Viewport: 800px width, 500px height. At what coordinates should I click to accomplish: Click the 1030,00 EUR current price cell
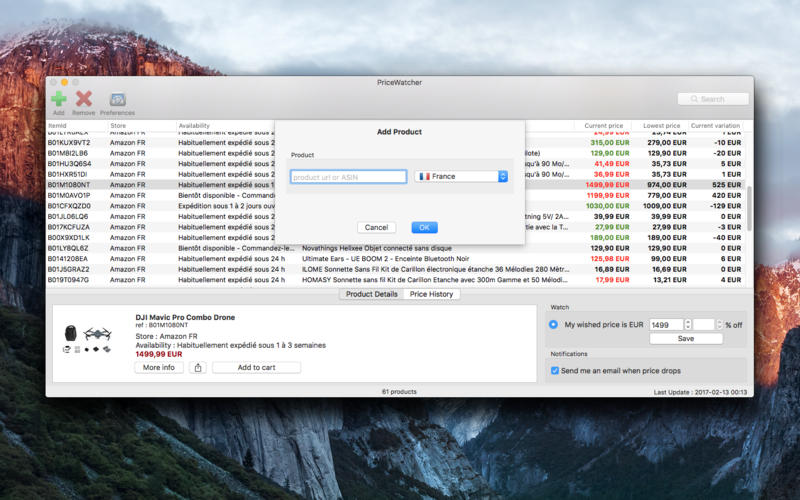tap(607, 206)
